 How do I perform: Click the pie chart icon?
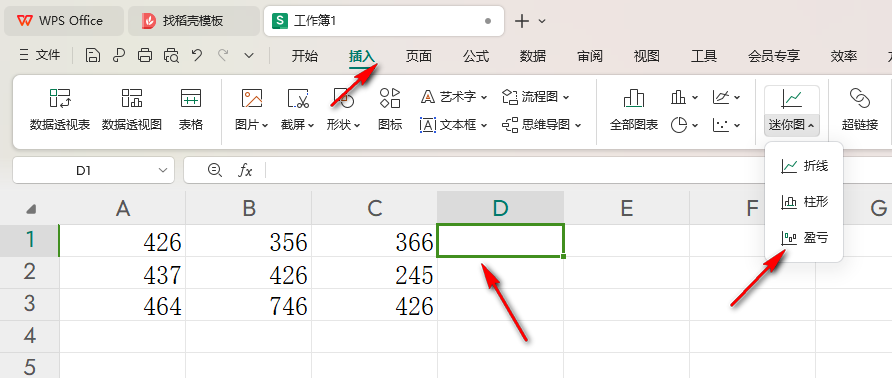[678, 125]
